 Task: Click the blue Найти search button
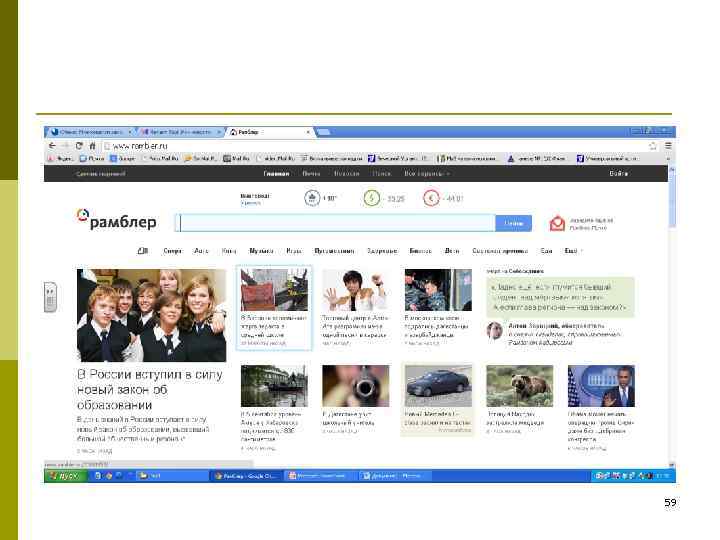point(514,223)
